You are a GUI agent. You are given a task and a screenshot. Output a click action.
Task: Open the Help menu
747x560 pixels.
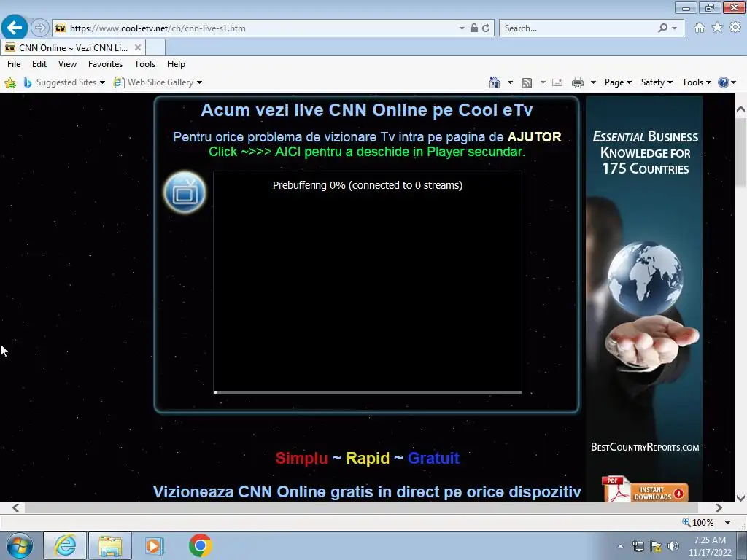coord(176,64)
